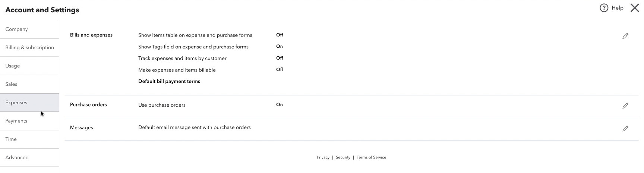Switch to the Time tab
The image size is (644, 173).
click(x=29, y=139)
